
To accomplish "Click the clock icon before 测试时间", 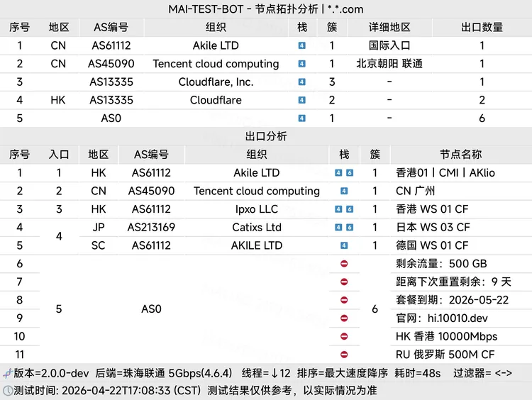I will click(x=7, y=390).
